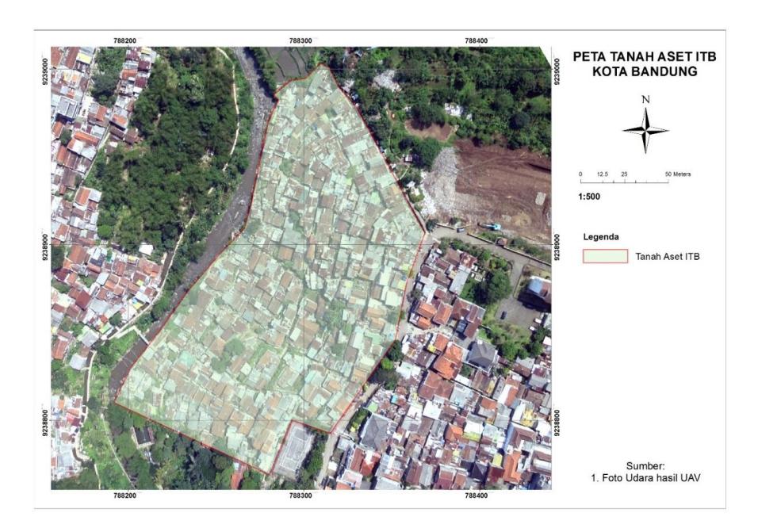Click the 25 label on the scale bar
This screenshot has width=758, height=532.
(x=624, y=174)
